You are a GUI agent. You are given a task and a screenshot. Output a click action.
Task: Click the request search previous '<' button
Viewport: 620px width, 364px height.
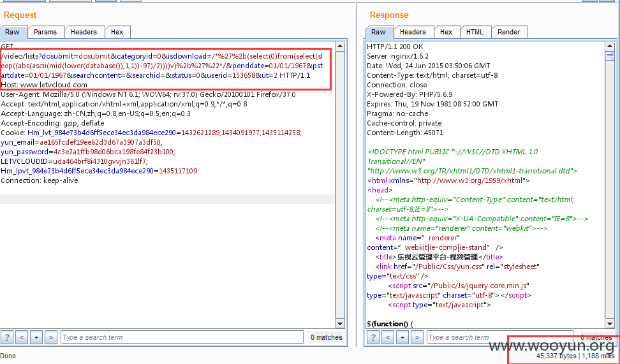point(22,337)
